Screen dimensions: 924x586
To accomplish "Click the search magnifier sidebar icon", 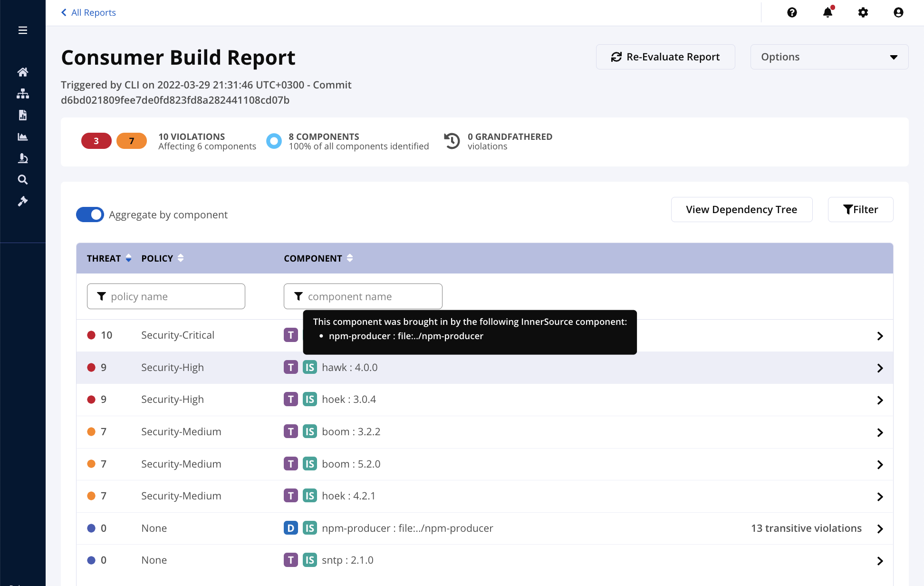I will click(x=22, y=180).
